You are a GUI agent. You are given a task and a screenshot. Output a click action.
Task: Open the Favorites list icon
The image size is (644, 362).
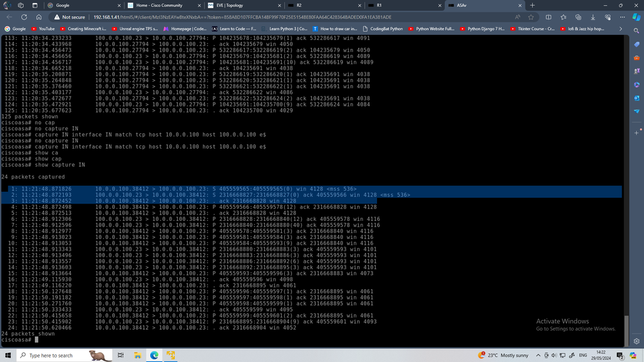563,17
